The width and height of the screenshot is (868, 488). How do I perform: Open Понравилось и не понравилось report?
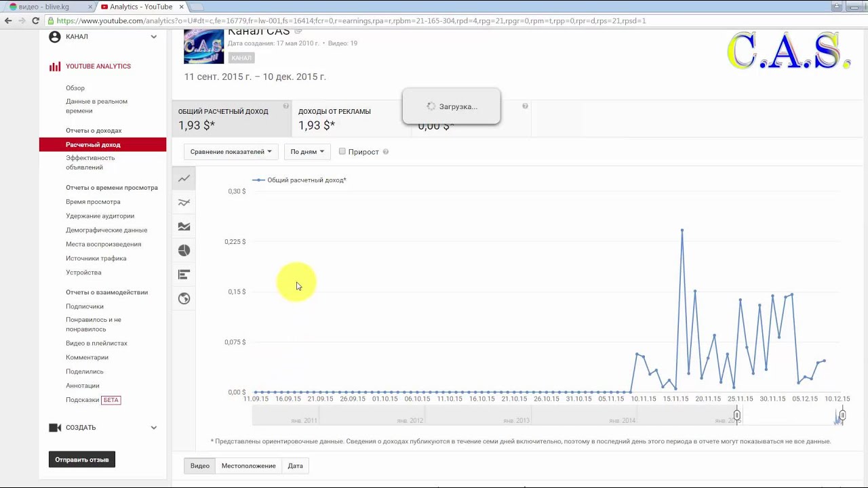[94, 324]
